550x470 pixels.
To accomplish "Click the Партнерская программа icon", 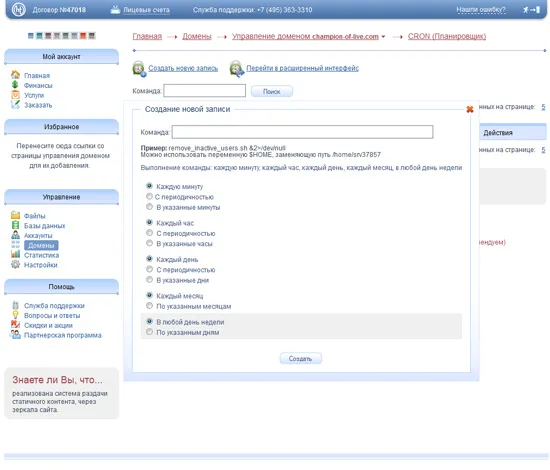I will tap(15, 335).
